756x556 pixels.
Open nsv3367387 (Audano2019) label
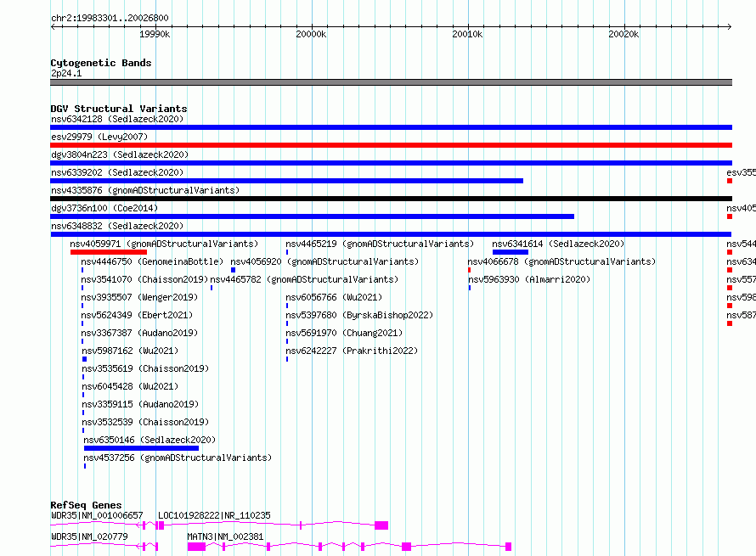point(139,333)
